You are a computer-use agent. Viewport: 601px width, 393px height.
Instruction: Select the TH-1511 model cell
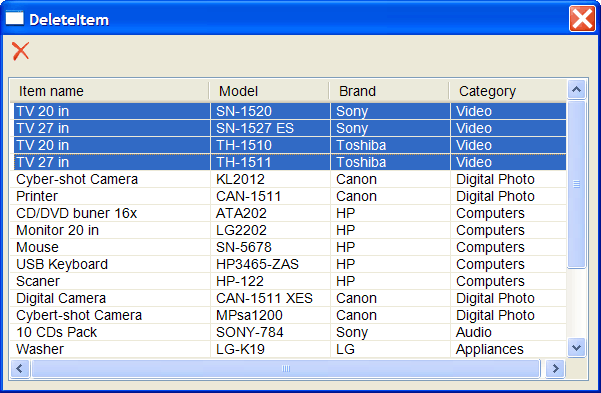pos(270,162)
